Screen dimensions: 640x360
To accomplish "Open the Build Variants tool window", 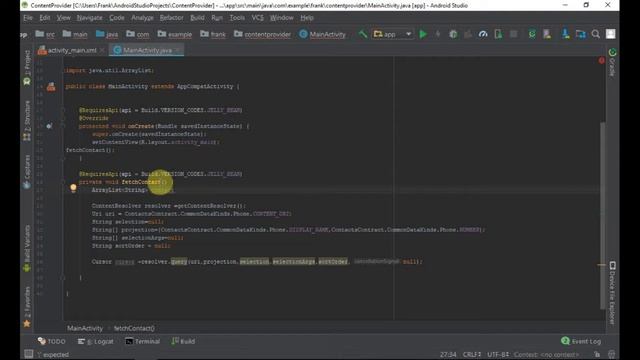I will click(27, 248).
